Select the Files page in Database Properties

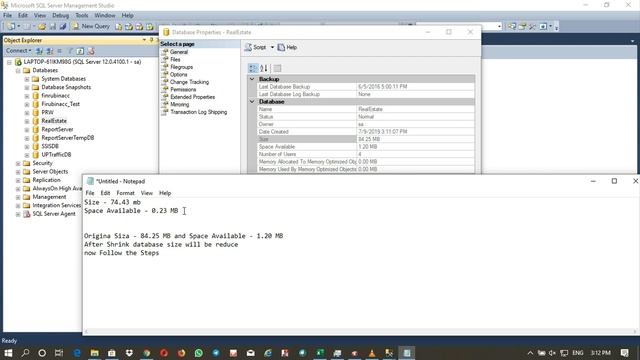point(175,59)
